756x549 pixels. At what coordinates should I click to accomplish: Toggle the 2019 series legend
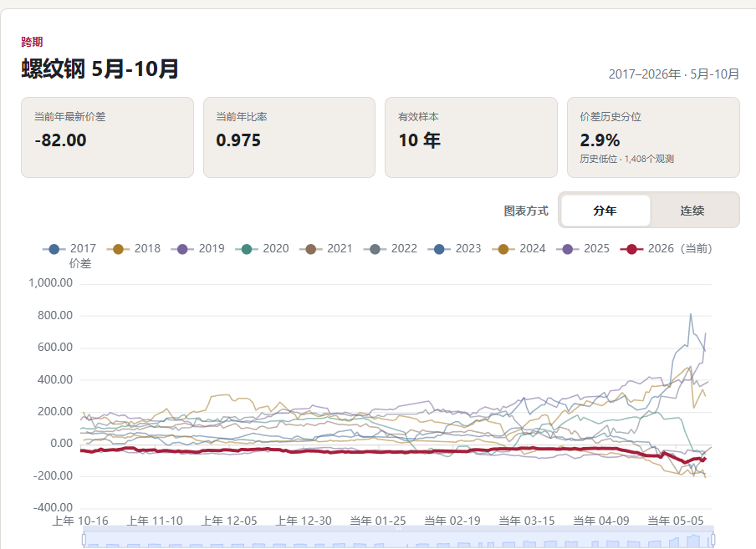[x=197, y=248]
